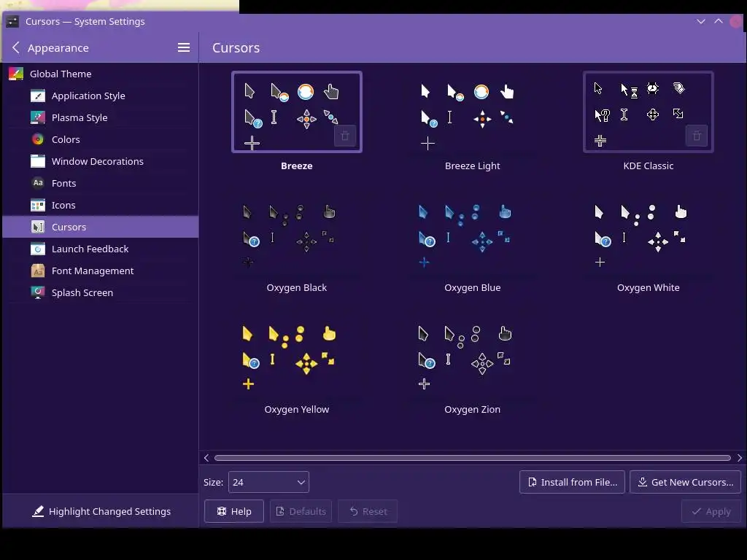The image size is (747, 560).
Task: Open the Launch Feedback icon
Action: click(38, 249)
